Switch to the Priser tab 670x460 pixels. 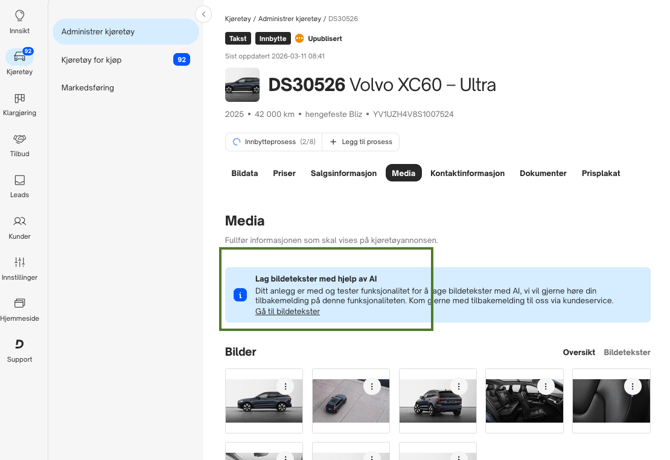284,173
